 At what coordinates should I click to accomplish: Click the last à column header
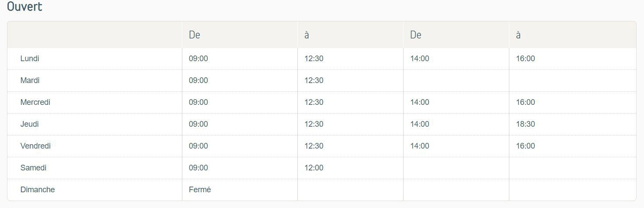pyautogui.click(x=518, y=35)
